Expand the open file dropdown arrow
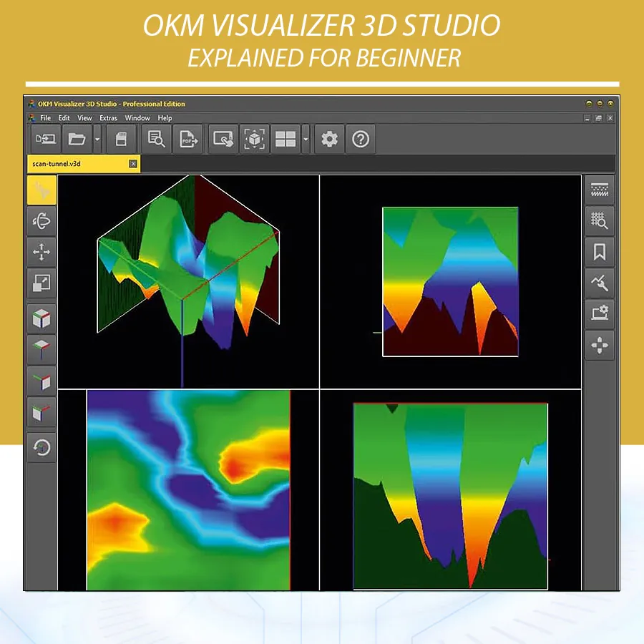Screen dimensions: 644x644 [x=97, y=140]
